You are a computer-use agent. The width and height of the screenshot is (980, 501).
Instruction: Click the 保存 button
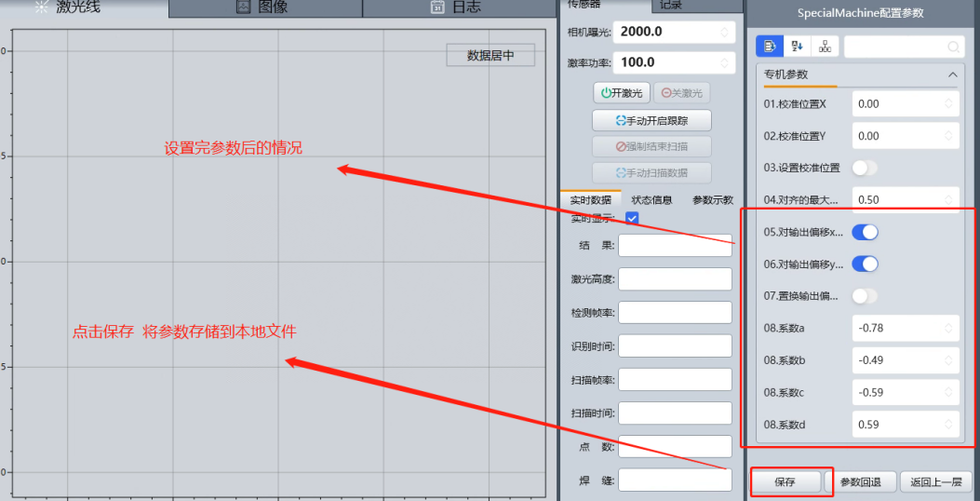[x=785, y=482]
